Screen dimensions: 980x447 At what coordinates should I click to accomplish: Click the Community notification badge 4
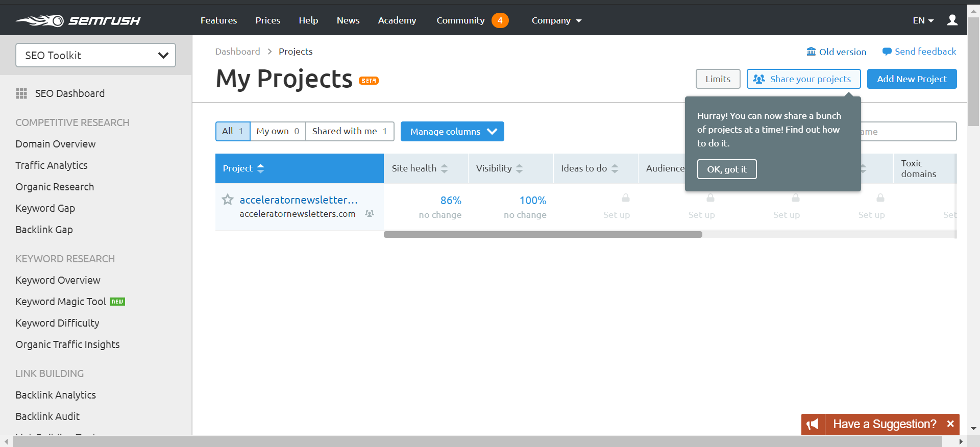(x=500, y=20)
